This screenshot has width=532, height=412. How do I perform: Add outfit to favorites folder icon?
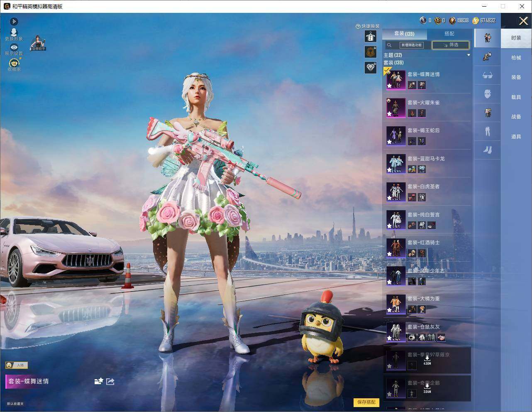(98, 381)
